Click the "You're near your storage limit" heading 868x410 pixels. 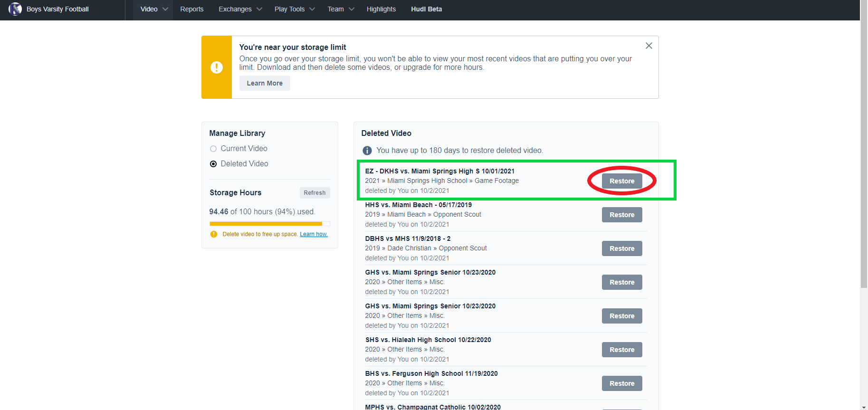click(293, 47)
